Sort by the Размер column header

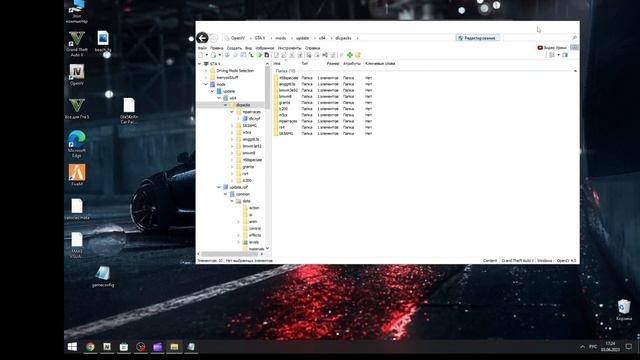pos(333,64)
